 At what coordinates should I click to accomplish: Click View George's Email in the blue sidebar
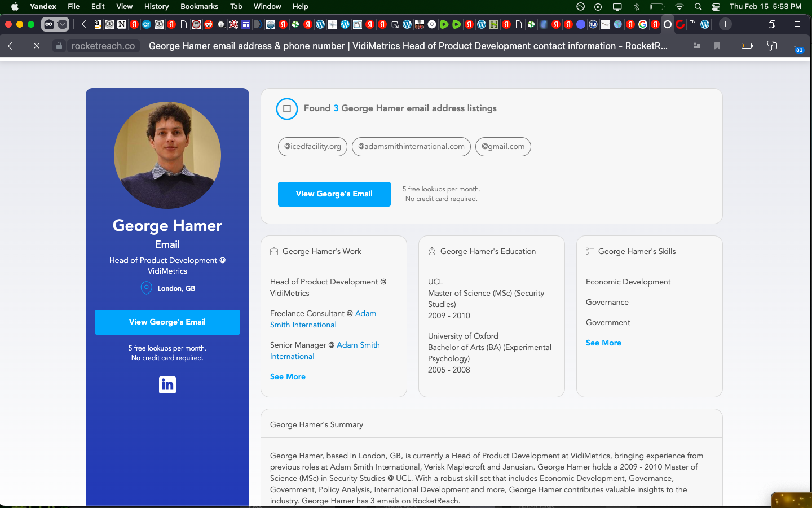coord(167,322)
